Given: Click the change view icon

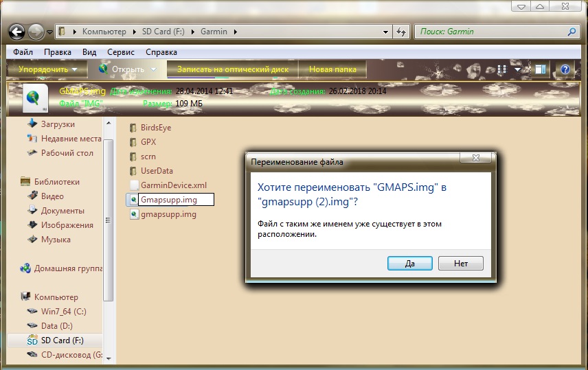Looking at the screenshot, I should pyautogui.click(x=502, y=69).
